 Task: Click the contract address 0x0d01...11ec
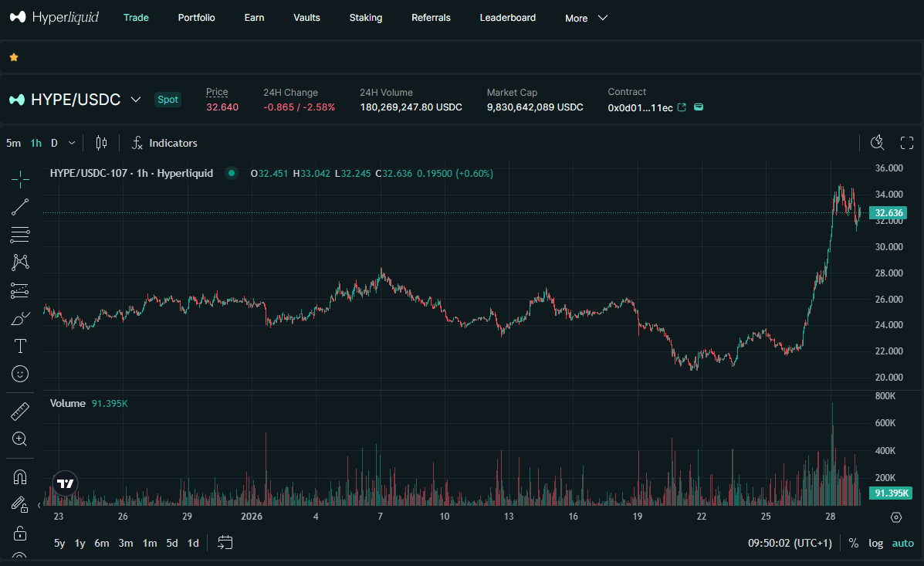pos(640,108)
